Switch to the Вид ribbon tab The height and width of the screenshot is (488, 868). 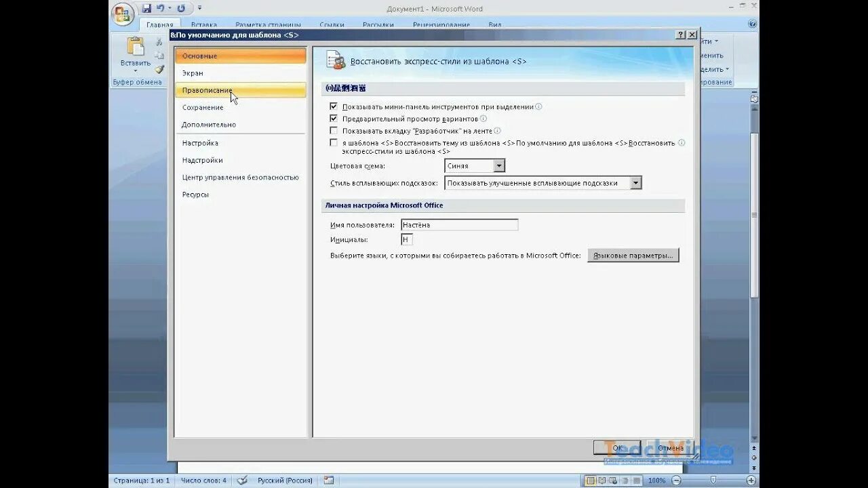pos(495,24)
